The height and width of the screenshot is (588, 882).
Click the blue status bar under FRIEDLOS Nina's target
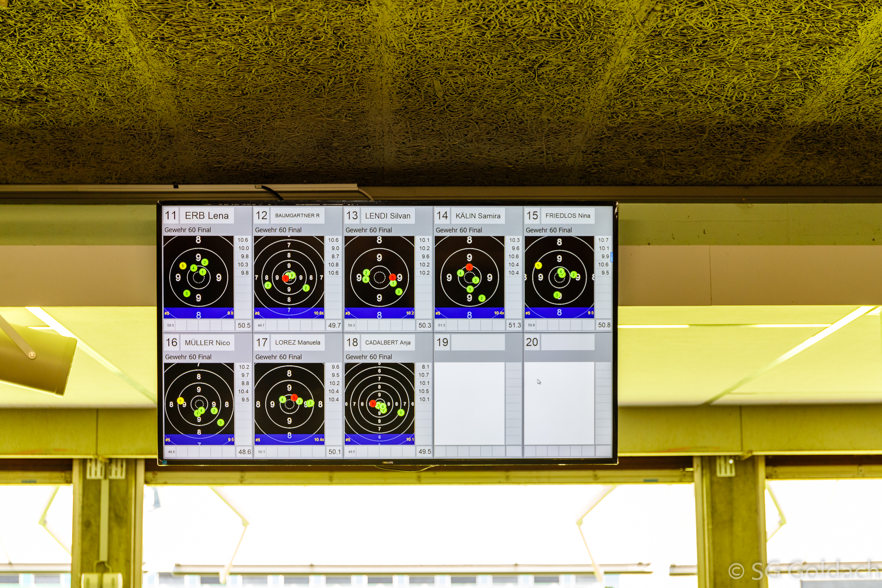[559, 312]
